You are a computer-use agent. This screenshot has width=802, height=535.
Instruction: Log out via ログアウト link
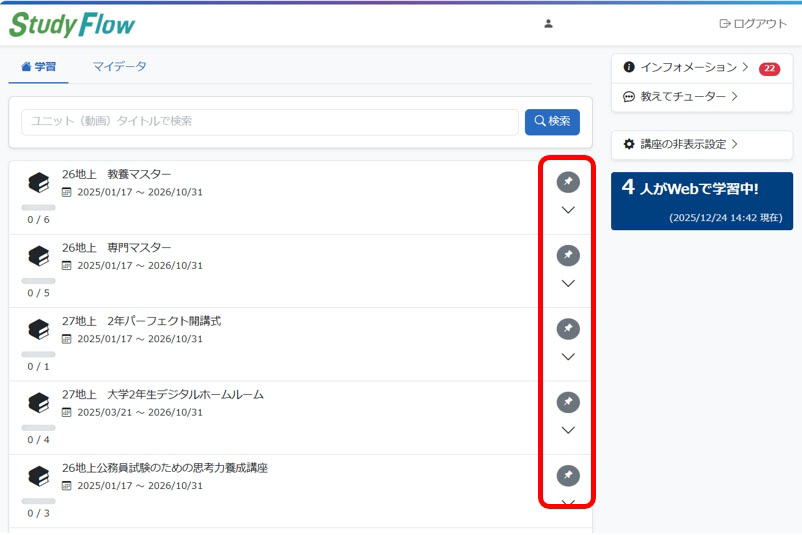tap(753, 24)
